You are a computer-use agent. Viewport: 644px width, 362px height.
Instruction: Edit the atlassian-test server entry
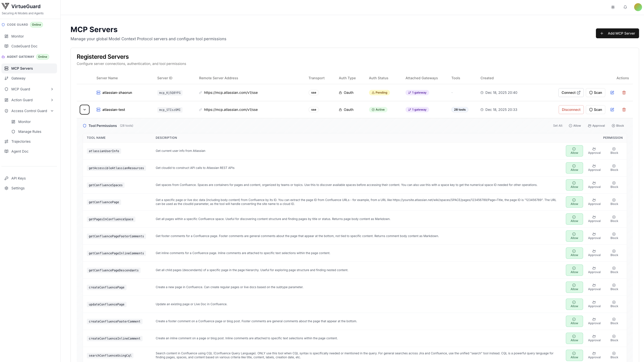[612, 110]
